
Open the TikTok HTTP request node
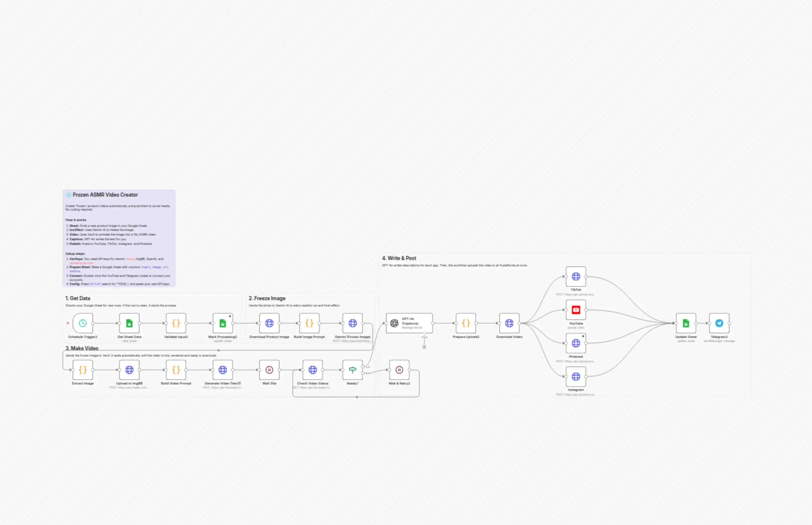tap(576, 277)
